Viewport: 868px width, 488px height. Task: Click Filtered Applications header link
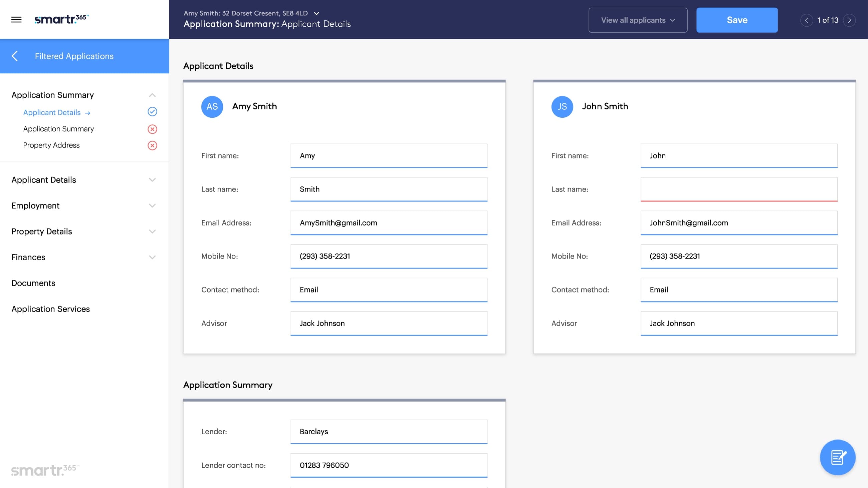(x=74, y=56)
